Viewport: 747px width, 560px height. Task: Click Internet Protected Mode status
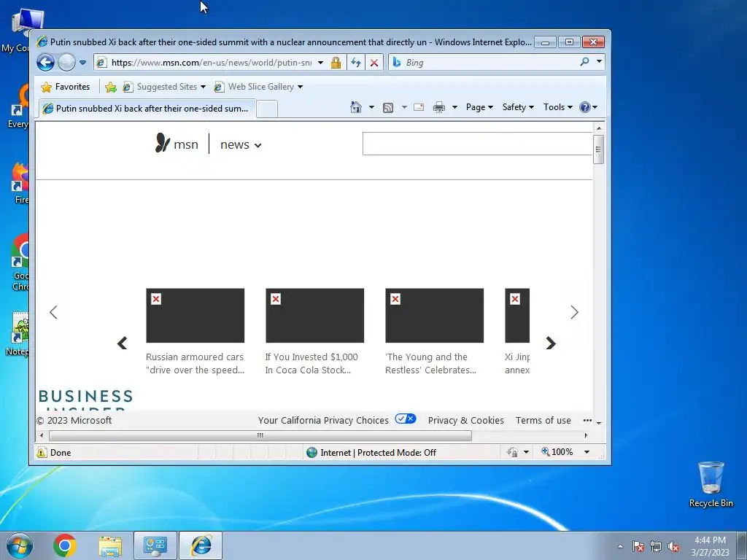(371, 452)
